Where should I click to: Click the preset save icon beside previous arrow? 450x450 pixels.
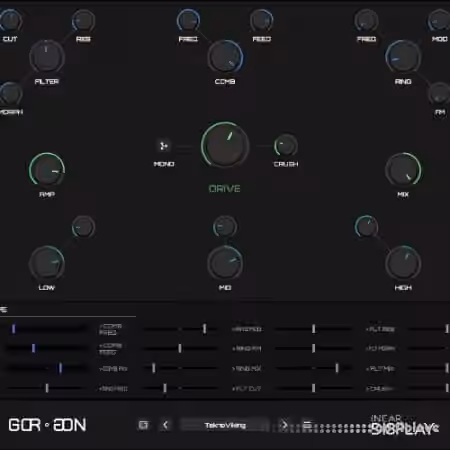(143, 425)
